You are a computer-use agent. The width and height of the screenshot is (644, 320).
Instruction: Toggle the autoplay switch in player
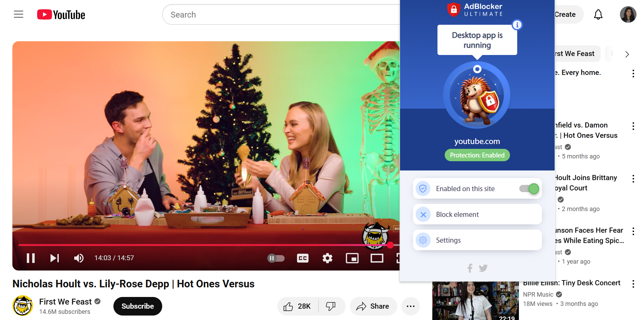point(276,258)
